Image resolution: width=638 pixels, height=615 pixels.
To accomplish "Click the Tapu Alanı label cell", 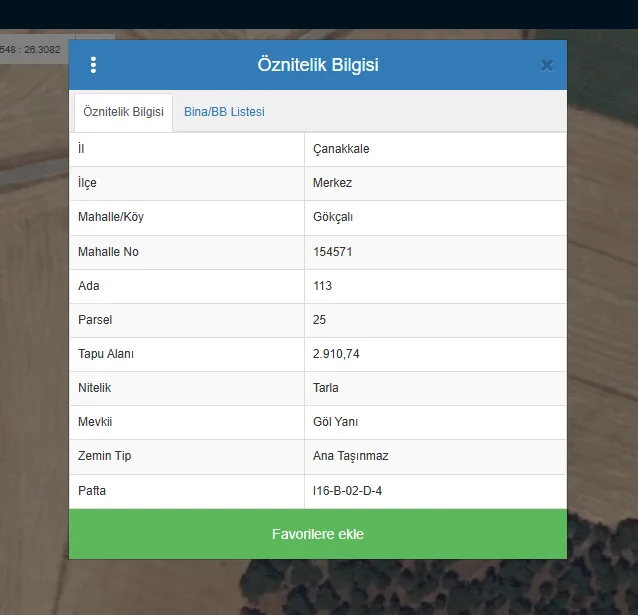I will click(x=106, y=354).
